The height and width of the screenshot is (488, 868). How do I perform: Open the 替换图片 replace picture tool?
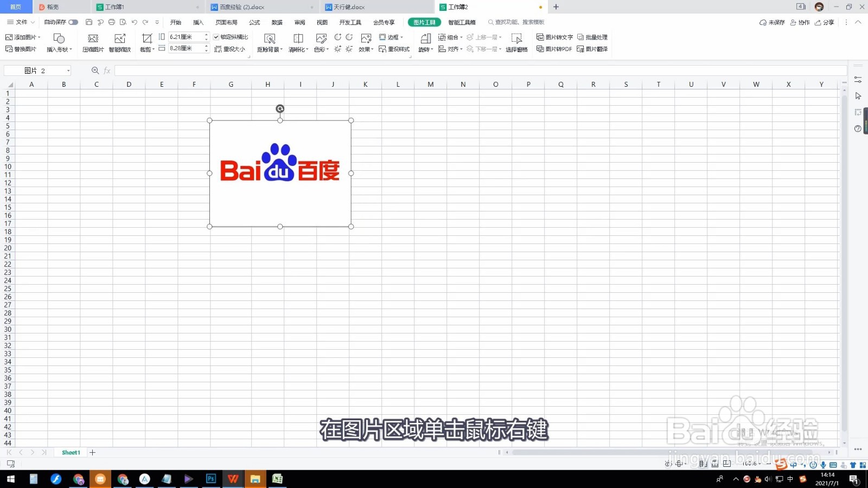21,49
